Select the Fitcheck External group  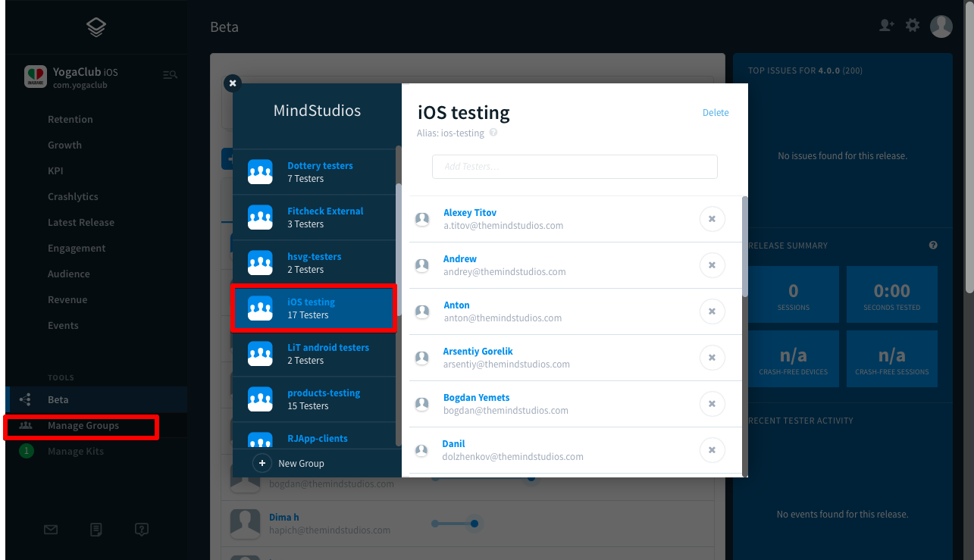pos(314,217)
